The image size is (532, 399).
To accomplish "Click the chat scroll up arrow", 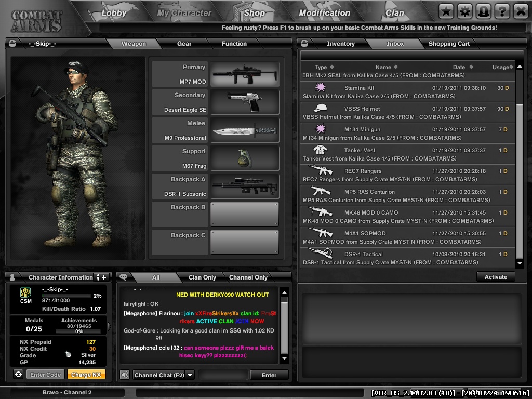I will [x=284, y=293].
